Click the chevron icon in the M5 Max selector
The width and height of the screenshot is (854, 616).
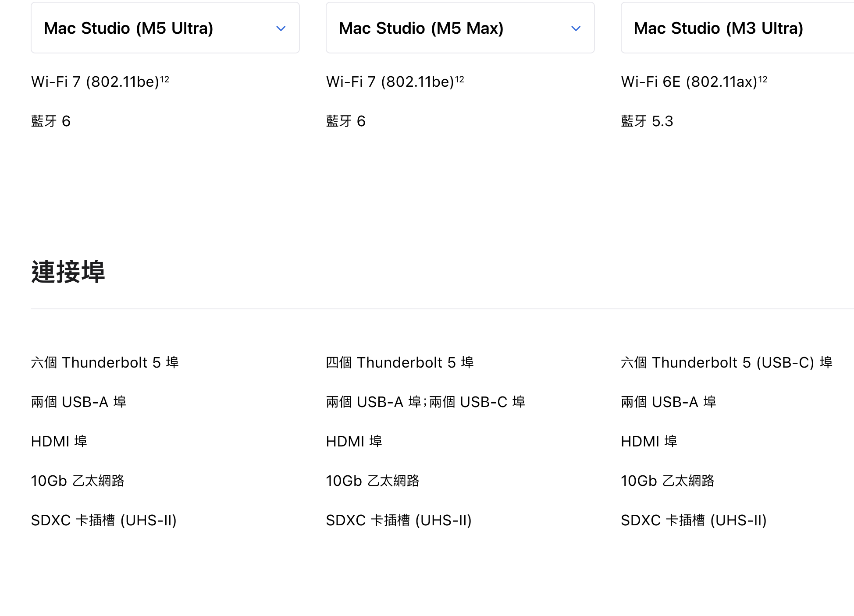click(576, 28)
